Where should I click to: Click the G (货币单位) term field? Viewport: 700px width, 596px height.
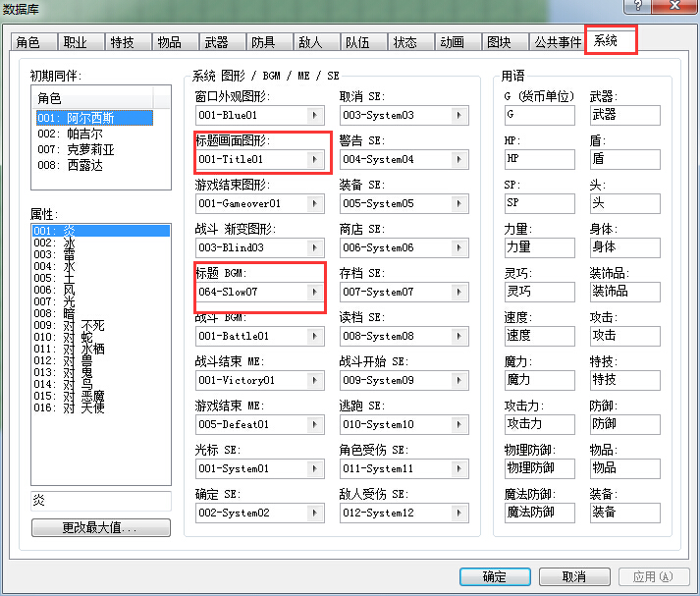539,115
